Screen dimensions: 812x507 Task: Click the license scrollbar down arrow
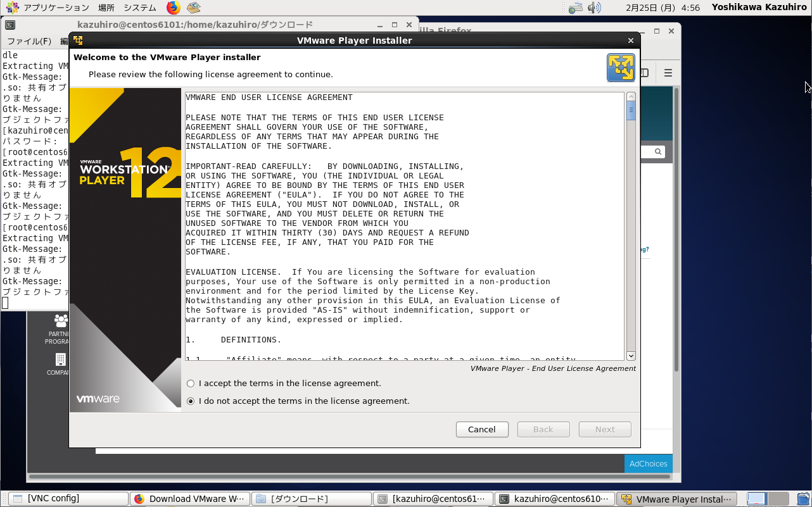[631, 356]
